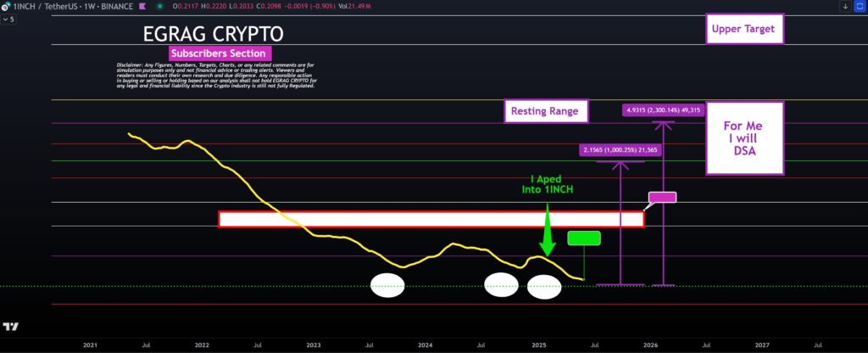Click the 1INCH coin logo icon
This screenshot has width=868, height=353.
pyautogui.click(x=6, y=6)
